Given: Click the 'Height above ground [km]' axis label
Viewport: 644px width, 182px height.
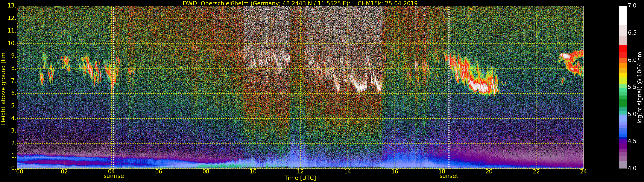Looking at the screenshot, I should 3,88.
